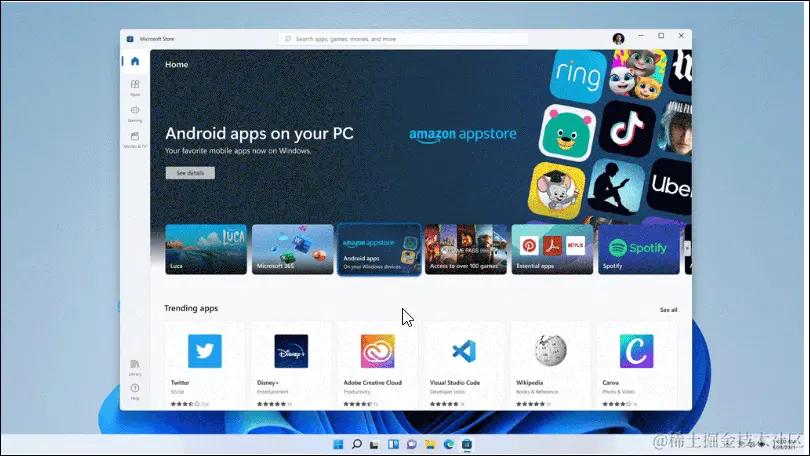810x456 pixels.
Task: Open File Explorer from taskbar
Action: [x=430, y=444]
